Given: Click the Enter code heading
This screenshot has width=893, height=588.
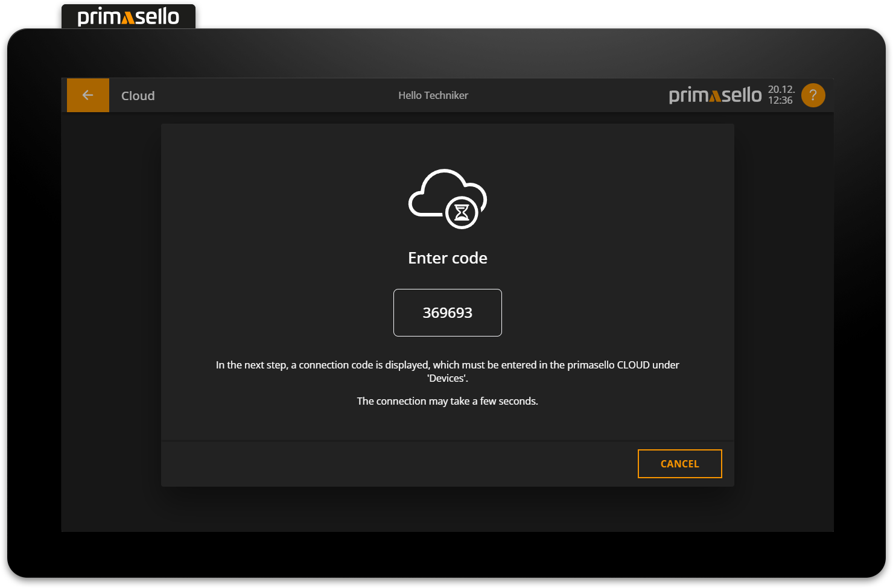Looking at the screenshot, I should coord(447,258).
